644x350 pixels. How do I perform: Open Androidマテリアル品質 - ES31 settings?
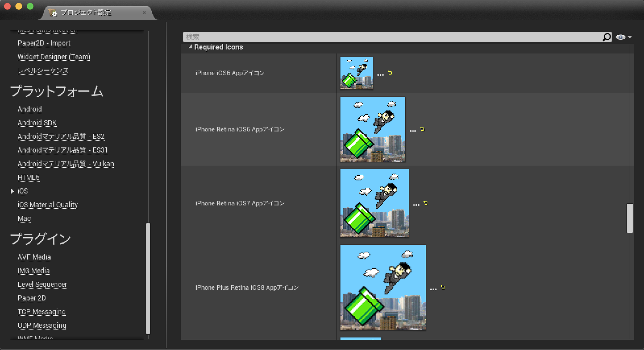pyautogui.click(x=63, y=150)
